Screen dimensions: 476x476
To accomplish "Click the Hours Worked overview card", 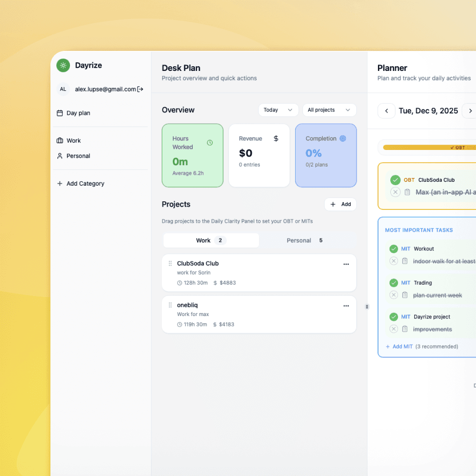I will (192, 156).
